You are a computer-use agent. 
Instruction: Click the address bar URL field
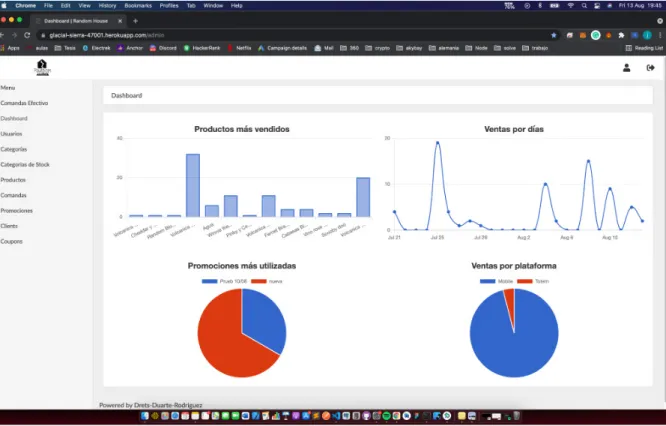(297, 35)
